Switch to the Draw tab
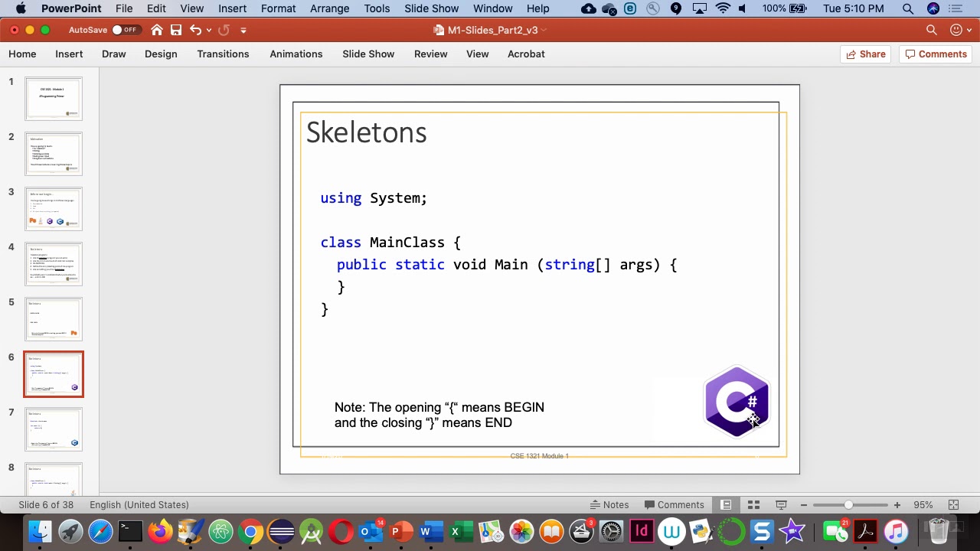The width and height of the screenshot is (980, 551). click(113, 54)
